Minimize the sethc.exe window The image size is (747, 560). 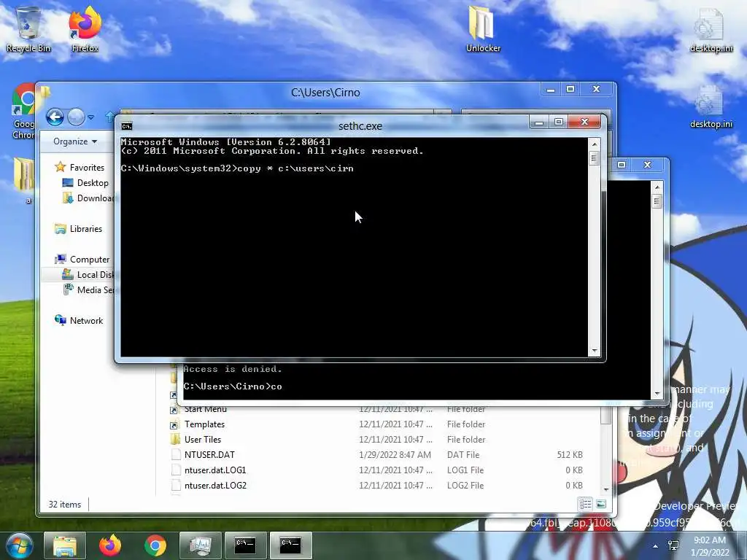point(539,122)
